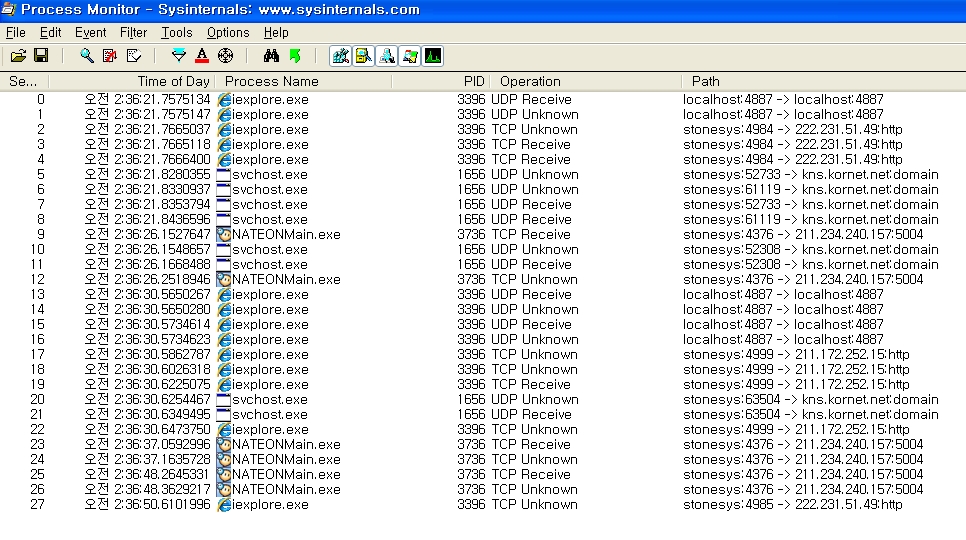Screen dimensions: 966x540
Task: Select the NATEONMain.exe name in row 9
Action: point(286,235)
